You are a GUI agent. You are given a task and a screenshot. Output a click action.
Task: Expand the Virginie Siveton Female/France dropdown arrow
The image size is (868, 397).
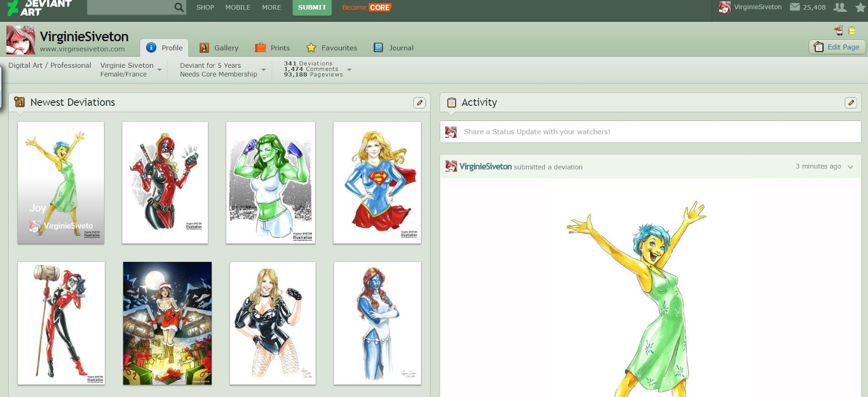click(x=159, y=70)
